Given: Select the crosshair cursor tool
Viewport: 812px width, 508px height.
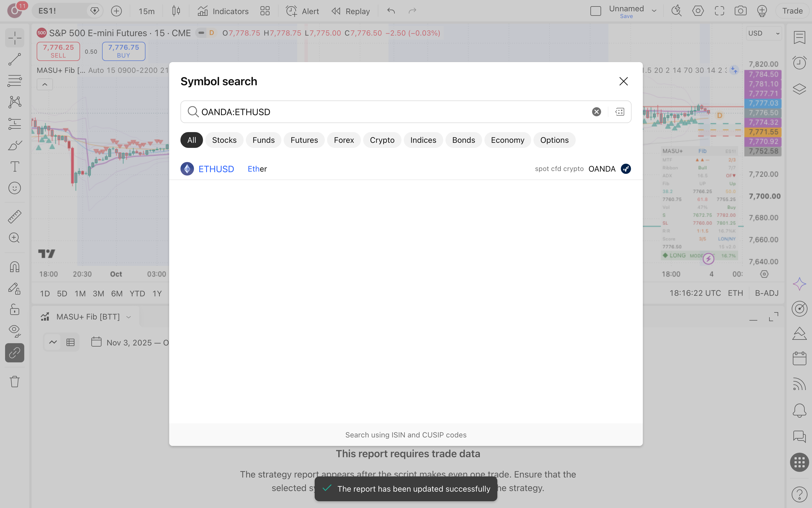Looking at the screenshot, I should [x=14, y=38].
